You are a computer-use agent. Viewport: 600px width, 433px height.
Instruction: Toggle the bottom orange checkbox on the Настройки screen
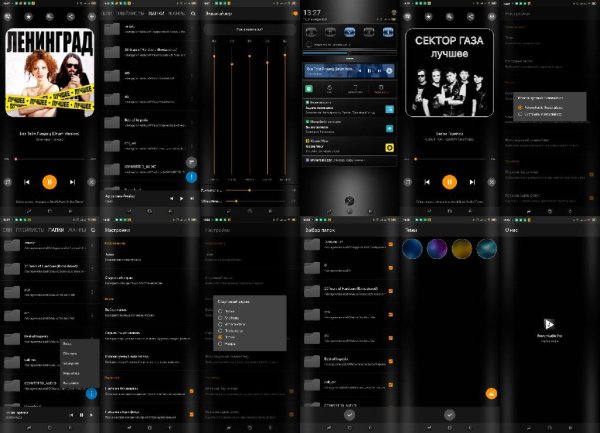pos(191,414)
